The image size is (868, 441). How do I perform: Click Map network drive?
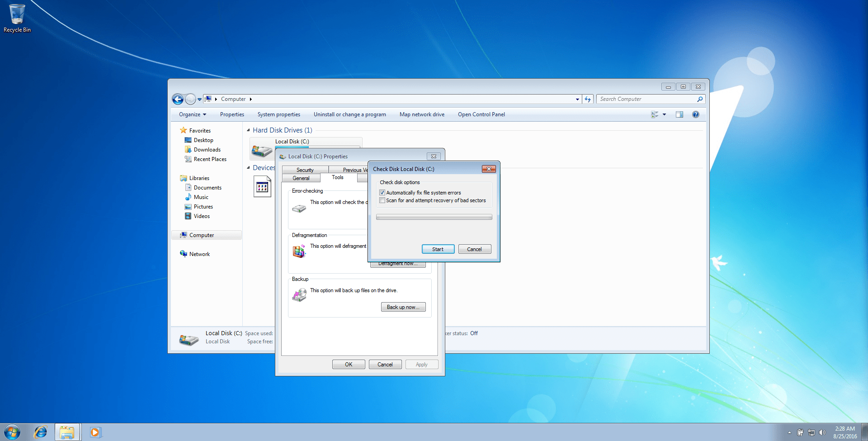point(422,114)
